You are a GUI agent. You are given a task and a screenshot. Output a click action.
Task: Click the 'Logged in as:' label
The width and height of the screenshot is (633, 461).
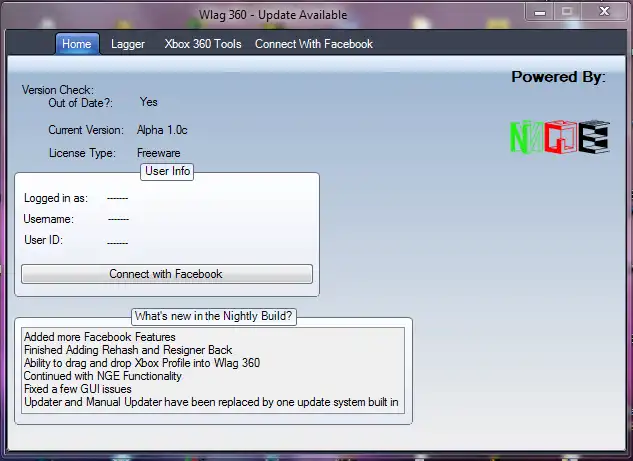[56, 198]
